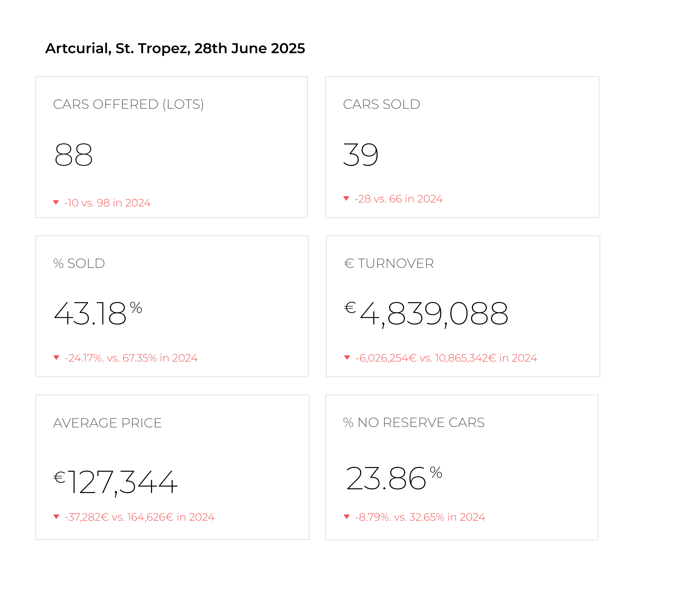This screenshot has height=602, width=700.
Task: Click the value 88 for cars offered
Action: [73, 154]
